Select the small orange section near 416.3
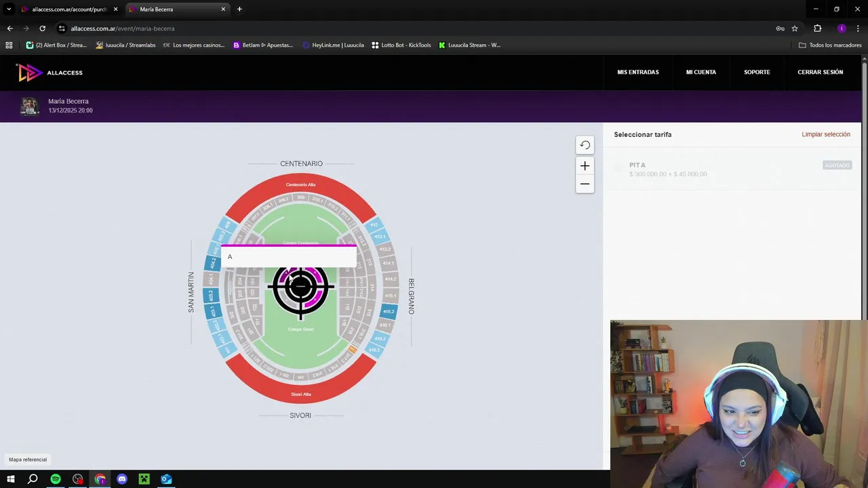Image resolution: width=868 pixels, height=488 pixels. pos(353,348)
